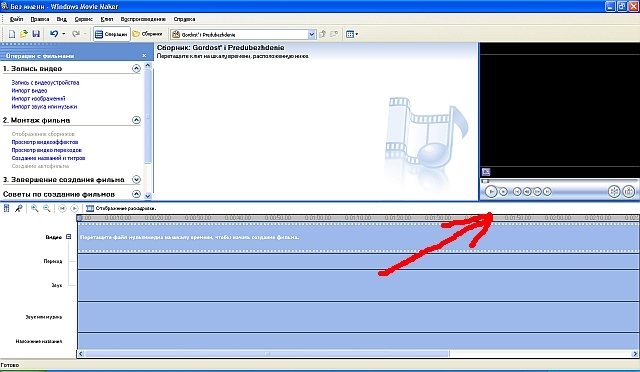This screenshot has height=372, width=640.
Task: Open the Сервис menu
Action: tap(84, 19)
